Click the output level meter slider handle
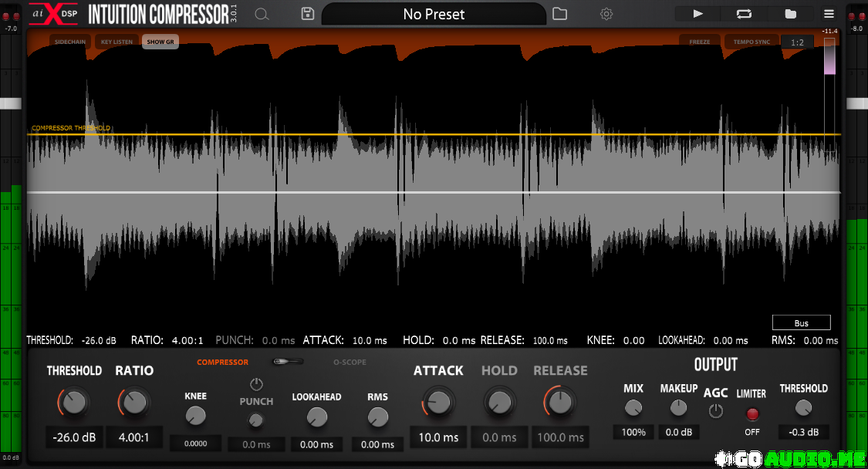868x469 pixels. (857, 103)
